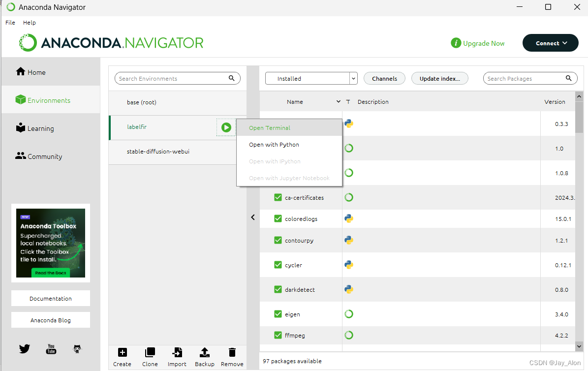
Task: Focus the Search Packages field
Action: click(530, 78)
